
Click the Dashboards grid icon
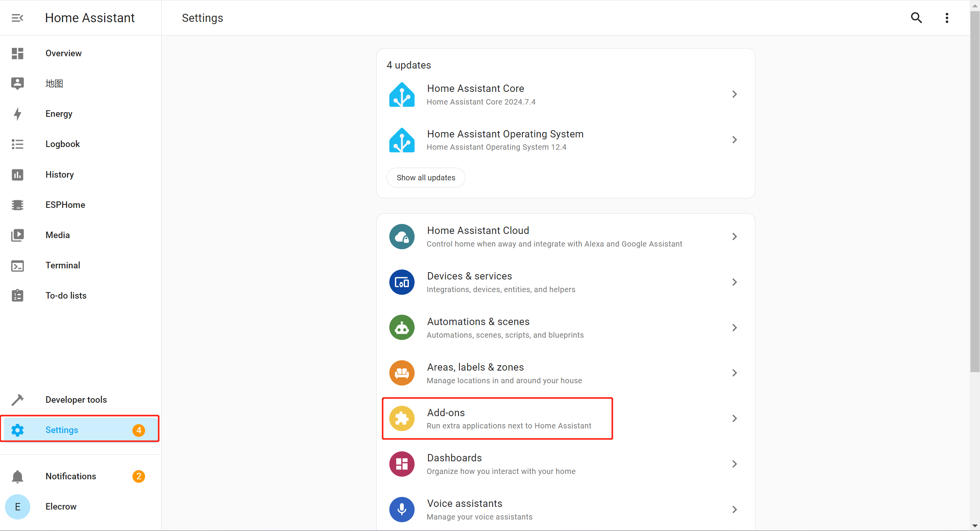[x=402, y=464]
